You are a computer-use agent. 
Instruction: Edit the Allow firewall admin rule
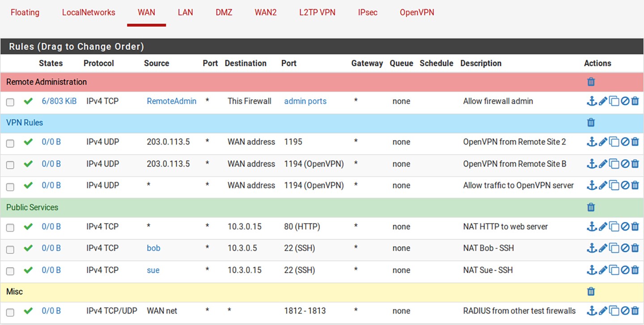(602, 102)
